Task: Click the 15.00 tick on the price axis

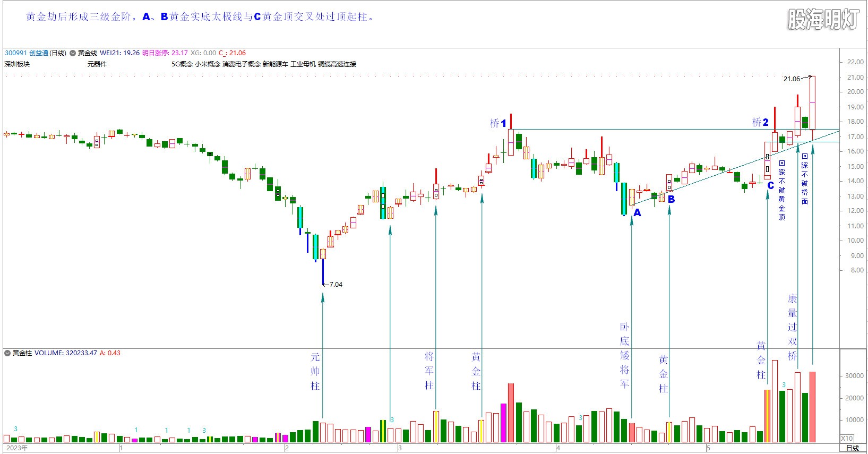Action: (x=855, y=167)
